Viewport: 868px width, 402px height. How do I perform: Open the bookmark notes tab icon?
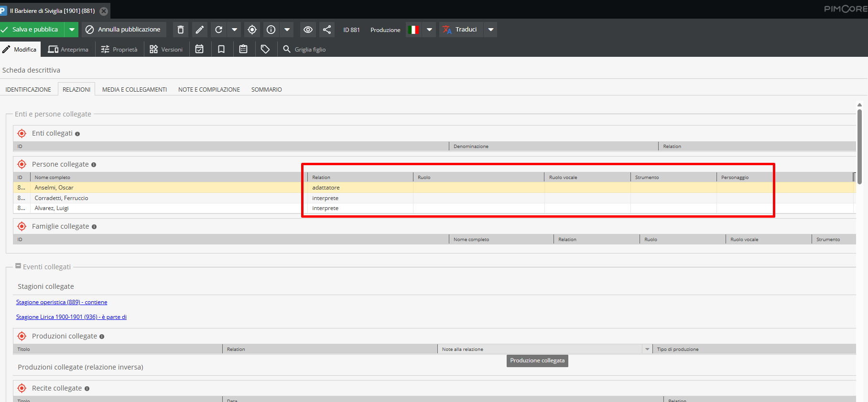(x=221, y=49)
